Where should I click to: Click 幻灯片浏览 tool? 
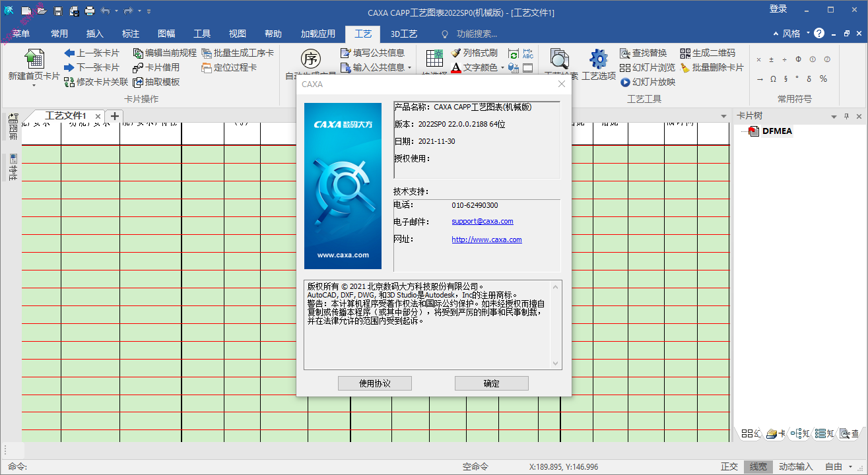[x=648, y=67]
